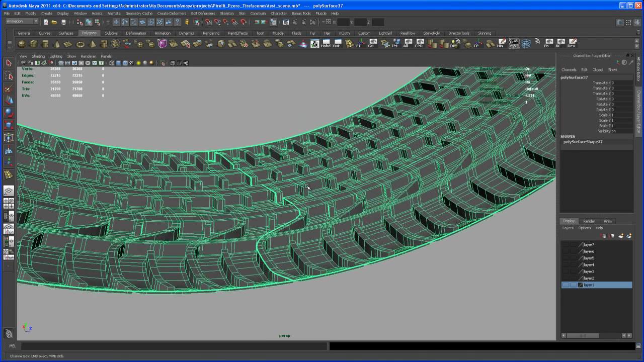644x362 pixels.
Task: Create a polygon cube from the shelf
Action: (x=34, y=44)
